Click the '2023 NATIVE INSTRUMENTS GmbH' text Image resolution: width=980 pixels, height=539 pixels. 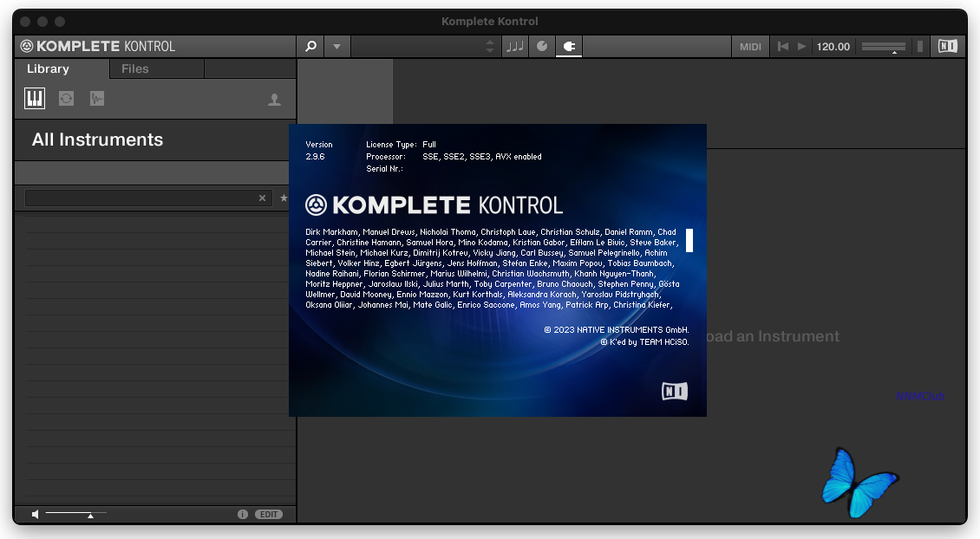(617, 330)
